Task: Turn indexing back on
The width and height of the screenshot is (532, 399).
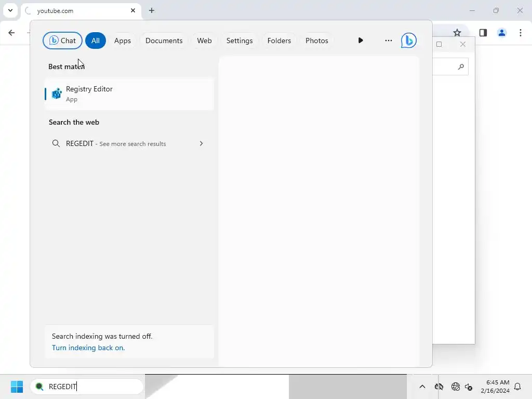Action: pyautogui.click(x=88, y=348)
